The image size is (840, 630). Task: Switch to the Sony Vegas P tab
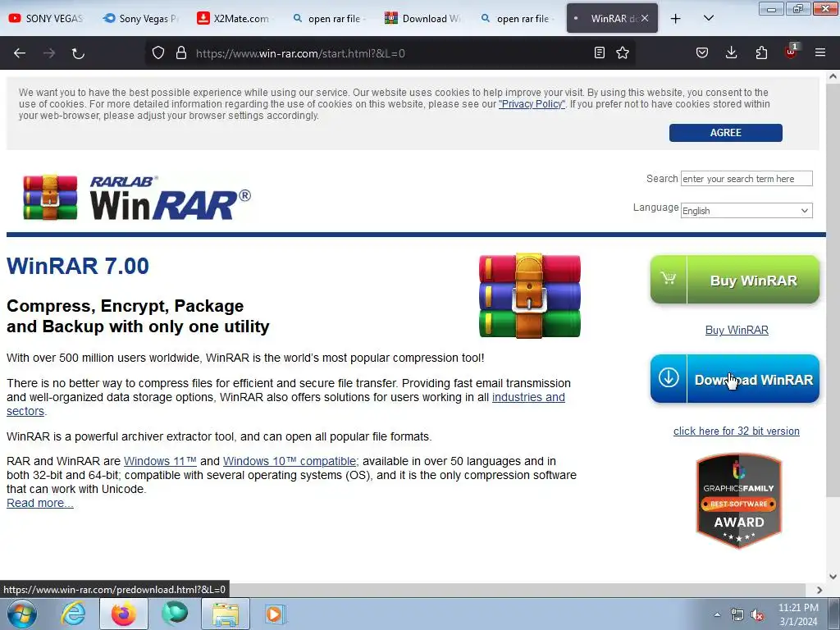pyautogui.click(x=140, y=18)
